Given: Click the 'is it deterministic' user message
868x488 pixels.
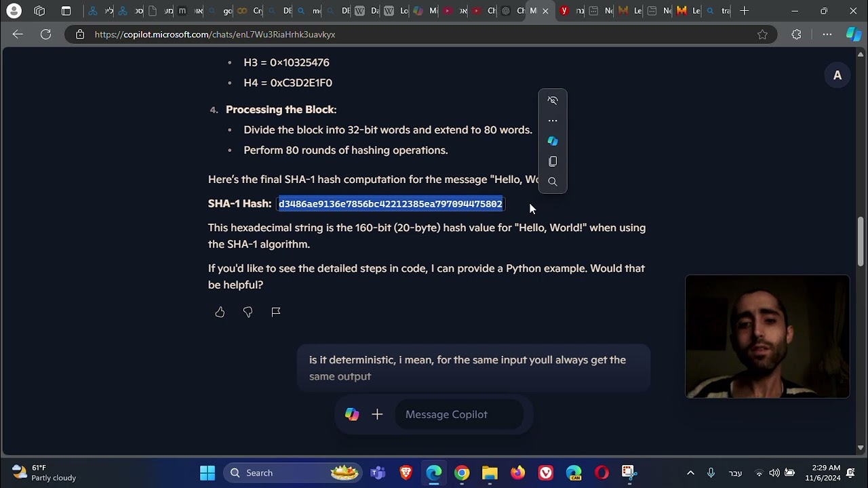Looking at the screenshot, I should click(473, 368).
